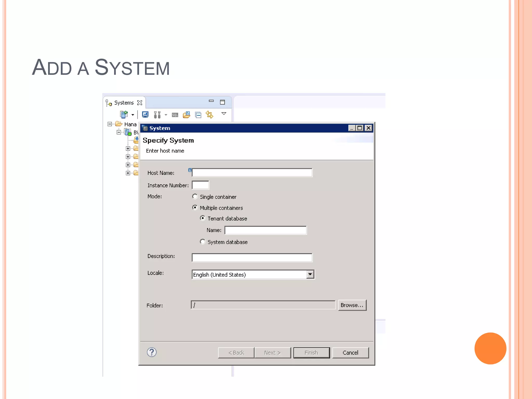Click the Link with Editor arrows icon
Screen dimensions: 532x399
[209, 115]
